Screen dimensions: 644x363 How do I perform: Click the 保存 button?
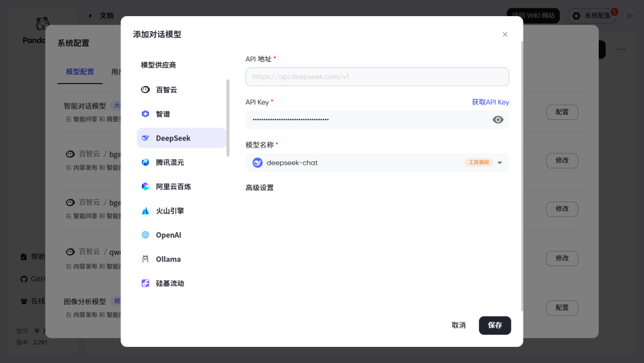click(x=495, y=325)
